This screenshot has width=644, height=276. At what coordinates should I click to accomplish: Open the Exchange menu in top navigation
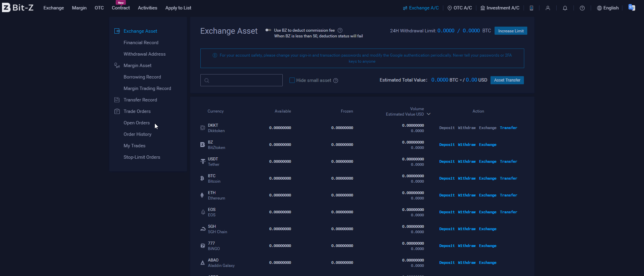click(x=54, y=8)
